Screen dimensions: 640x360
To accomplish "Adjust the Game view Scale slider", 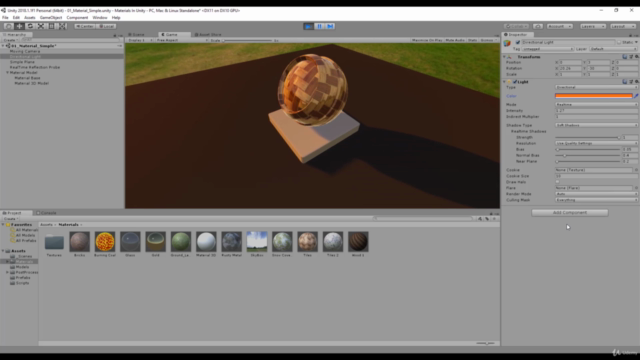I will point(247,40).
